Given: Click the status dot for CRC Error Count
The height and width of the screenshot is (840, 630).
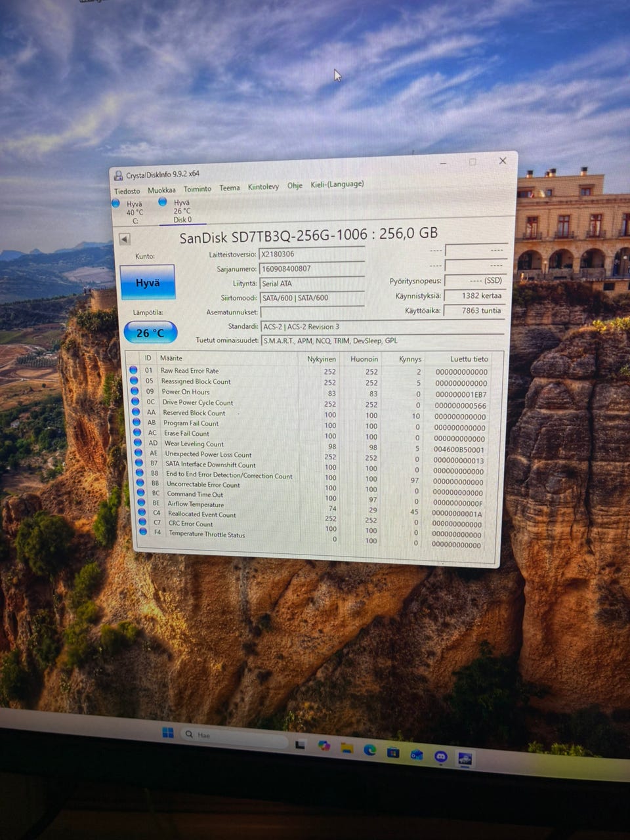Looking at the screenshot, I should tap(143, 522).
